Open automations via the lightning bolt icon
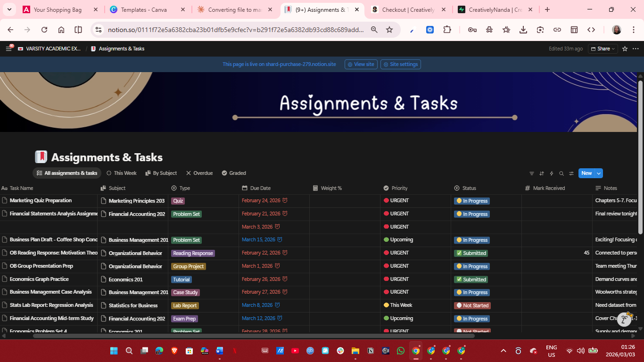The image size is (644, 362). [551, 173]
